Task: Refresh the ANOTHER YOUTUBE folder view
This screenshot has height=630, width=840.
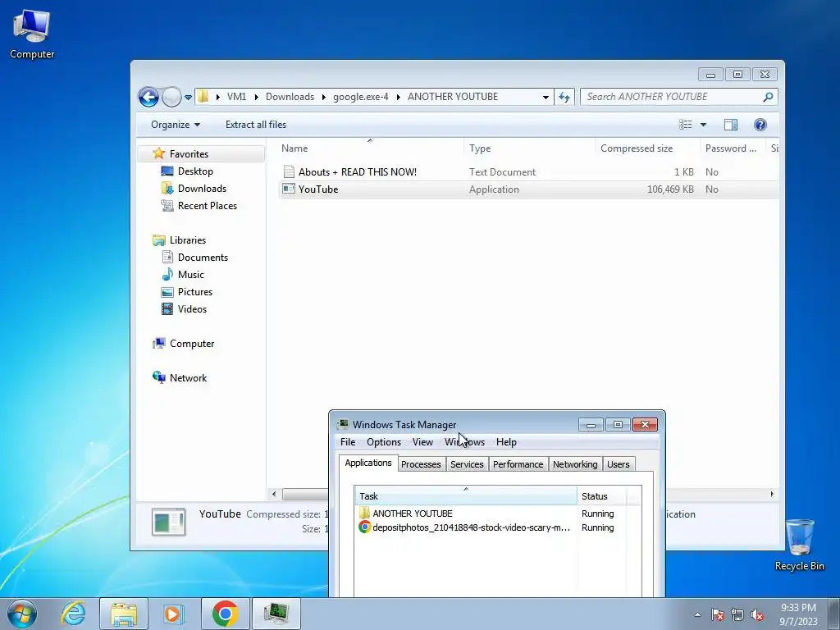Action: point(564,97)
